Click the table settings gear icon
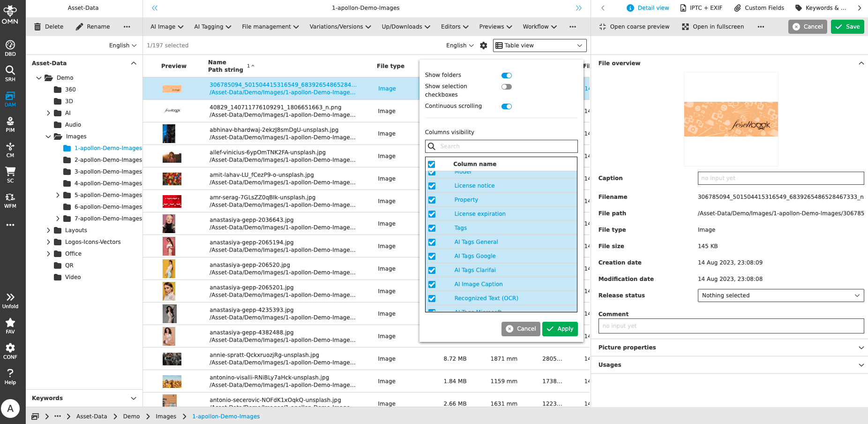Screen dimensions: 868x424 click(484, 45)
